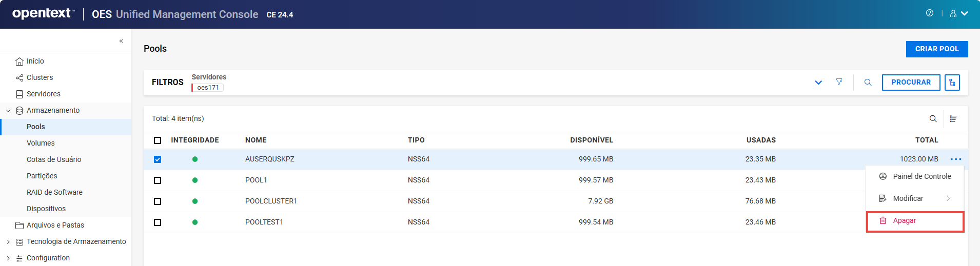The image size is (980, 266).
Task: Select the POOL1 row checkbox
Action: click(x=158, y=180)
